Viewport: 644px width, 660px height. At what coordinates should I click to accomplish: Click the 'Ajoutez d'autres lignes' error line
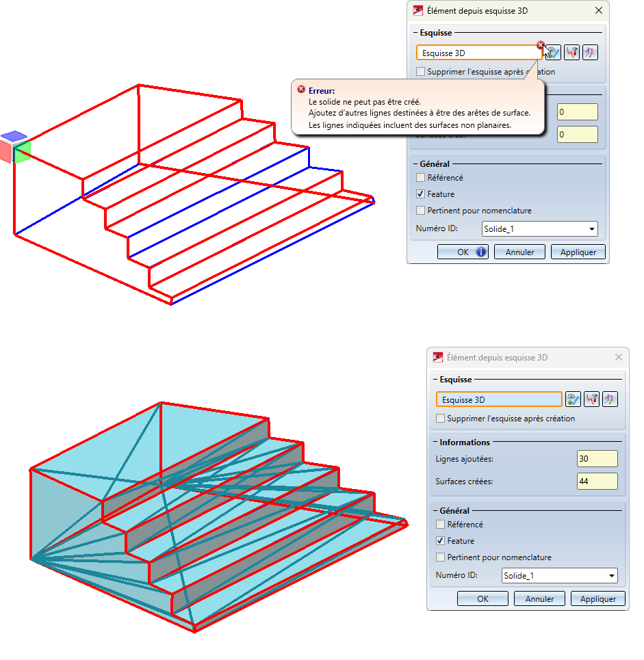420,113
